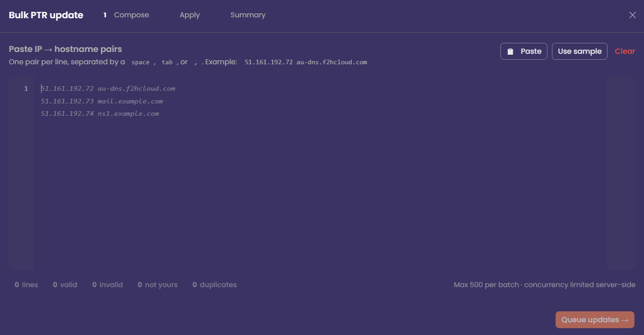Click the '0 not yours' counter
The height and width of the screenshot is (335, 644).
pos(158,284)
